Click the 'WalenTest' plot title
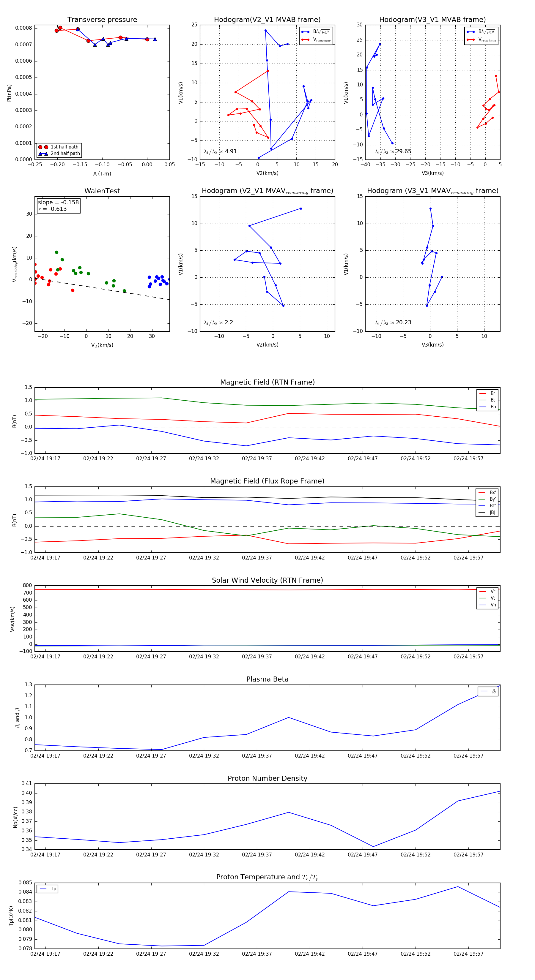The height and width of the screenshot is (980, 535). pos(102,191)
